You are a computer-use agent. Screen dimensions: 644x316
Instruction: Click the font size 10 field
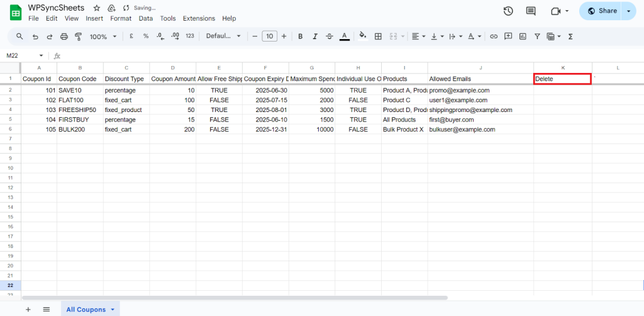[269, 37]
